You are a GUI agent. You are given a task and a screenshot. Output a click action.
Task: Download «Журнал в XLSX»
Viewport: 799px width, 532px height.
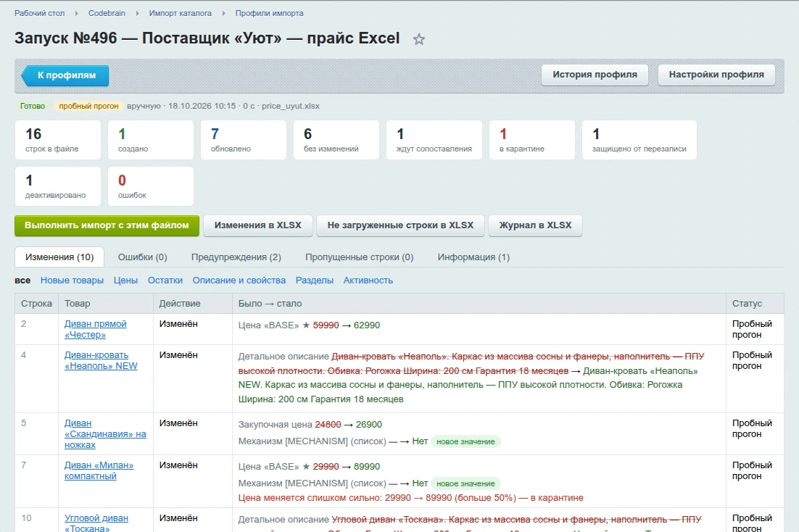click(536, 225)
